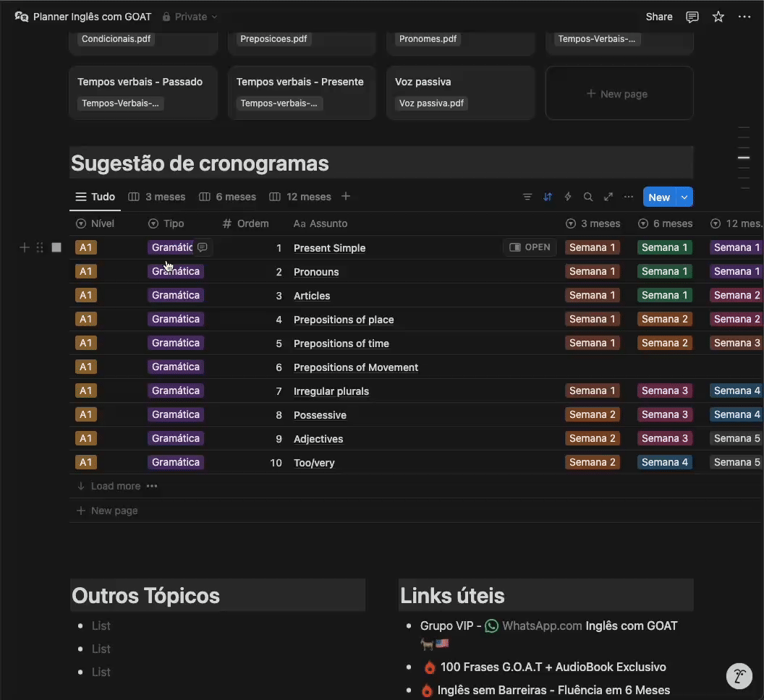Expand database to full page
The image size is (764, 700).
[608, 197]
